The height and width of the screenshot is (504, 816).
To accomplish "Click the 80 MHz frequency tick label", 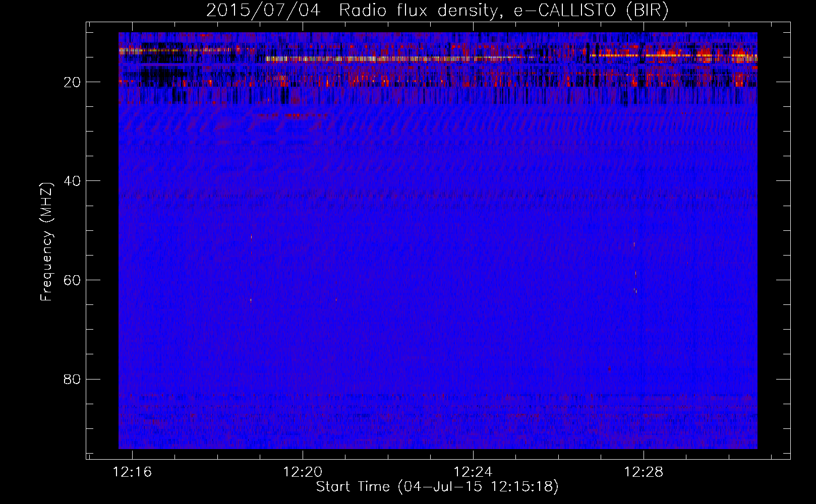I will 73,379.
